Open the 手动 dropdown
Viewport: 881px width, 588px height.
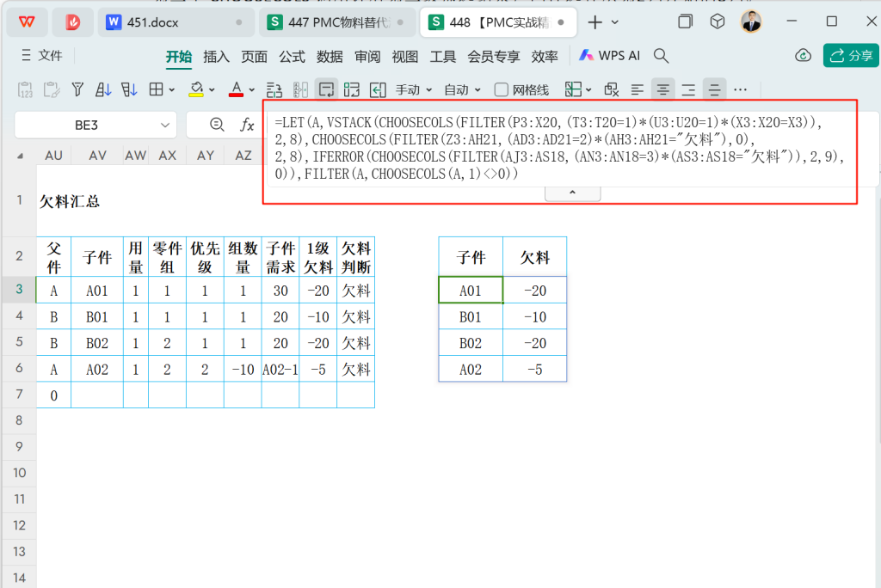tap(414, 90)
